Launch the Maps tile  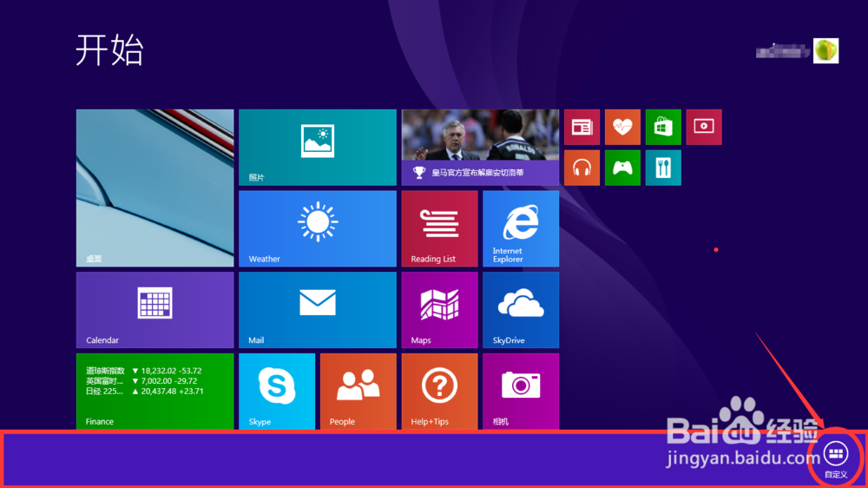439,310
